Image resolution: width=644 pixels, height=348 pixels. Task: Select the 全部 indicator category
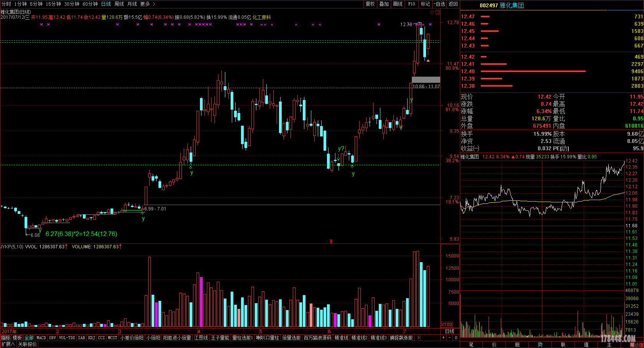click(x=29, y=338)
